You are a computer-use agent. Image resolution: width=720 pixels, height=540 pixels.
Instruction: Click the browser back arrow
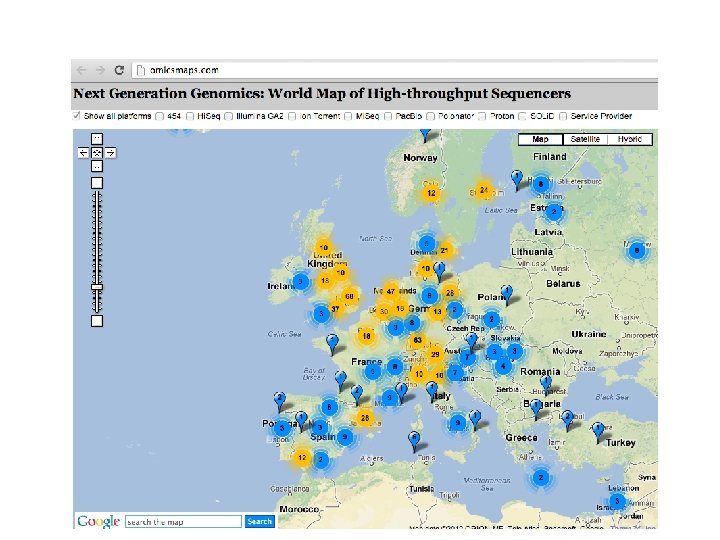81,70
